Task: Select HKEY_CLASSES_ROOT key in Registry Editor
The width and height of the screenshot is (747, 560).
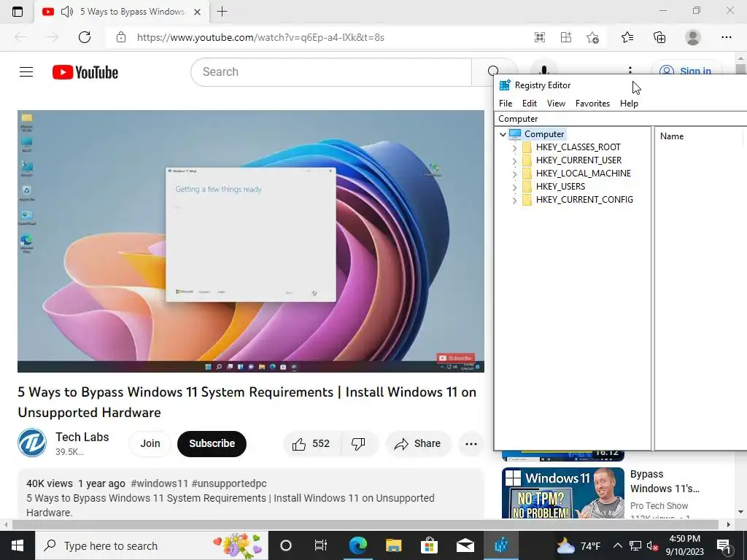Action: pyautogui.click(x=578, y=147)
